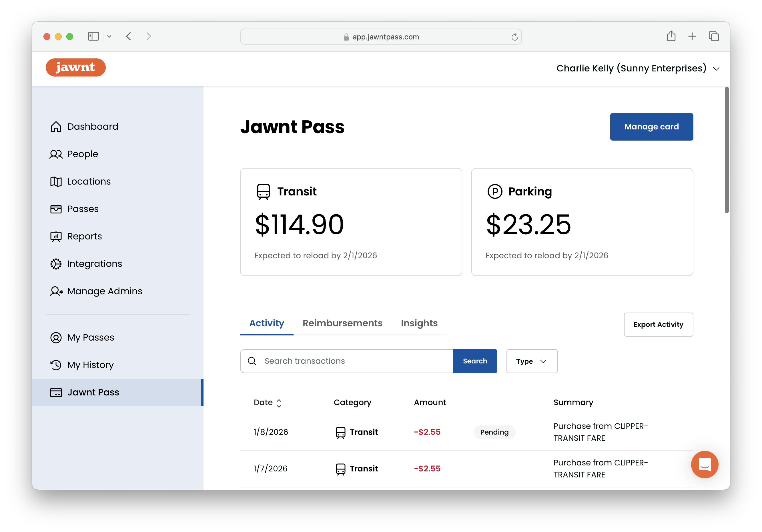Open the chat support bubble

[x=705, y=464]
